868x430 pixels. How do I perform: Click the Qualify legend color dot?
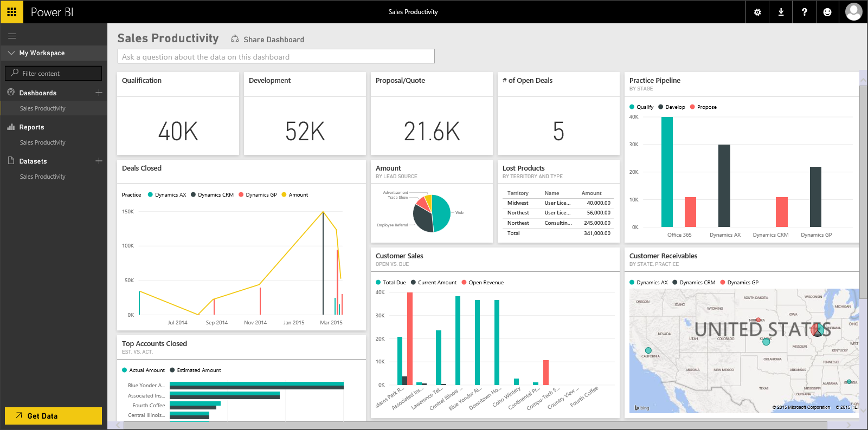point(632,107)
